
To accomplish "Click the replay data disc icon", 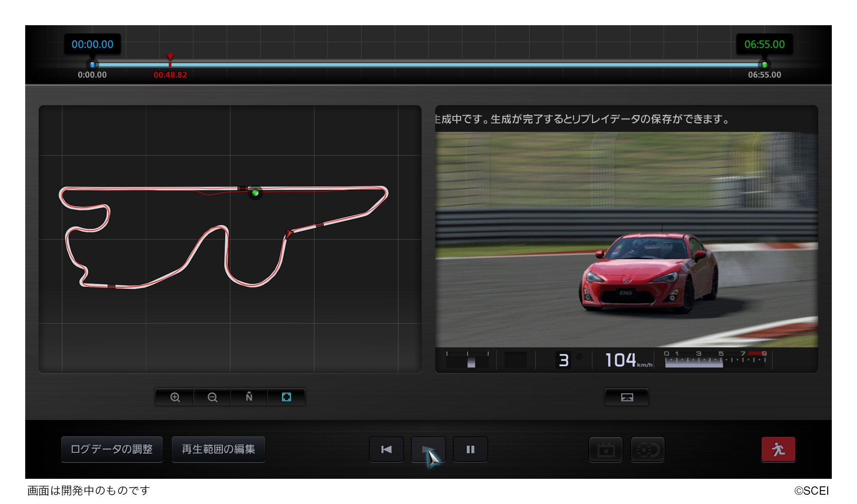I will [647, 450].
